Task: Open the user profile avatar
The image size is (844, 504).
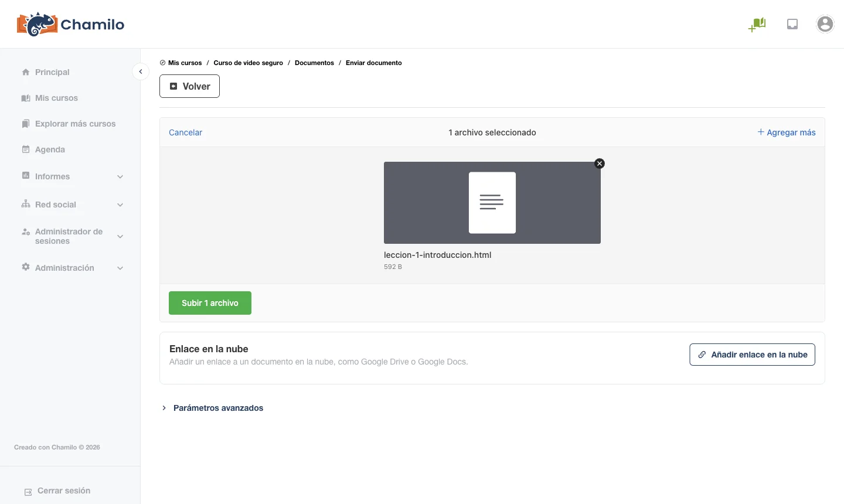Action: tap(825, 24)
